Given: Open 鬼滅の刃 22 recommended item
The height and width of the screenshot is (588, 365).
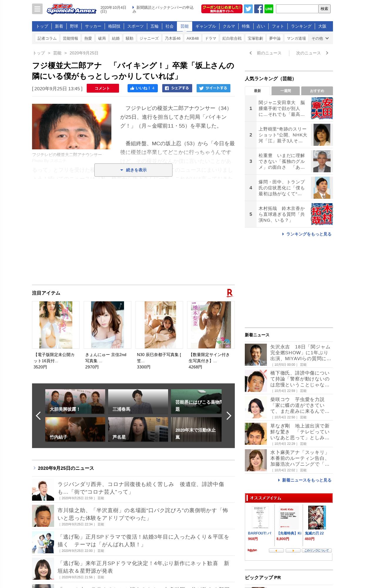Looking at the screenshot, I should pyautogui.click(x=317, y=523).
